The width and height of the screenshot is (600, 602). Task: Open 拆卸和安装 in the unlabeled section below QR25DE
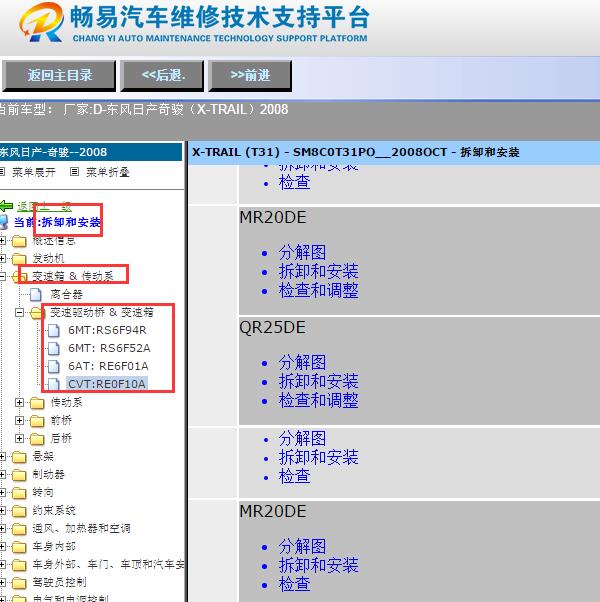[x=318, y=458]
